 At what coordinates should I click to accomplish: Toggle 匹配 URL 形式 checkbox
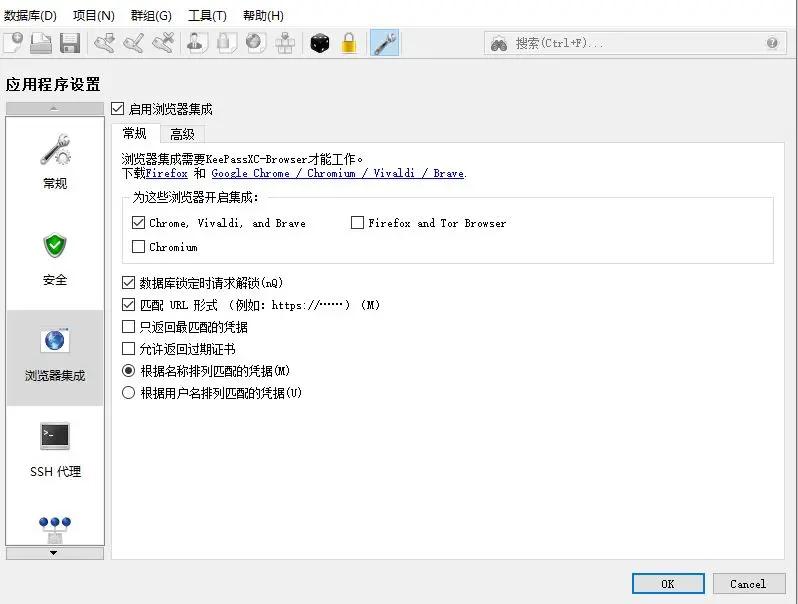pyautogui.click(x=128, y=305)
